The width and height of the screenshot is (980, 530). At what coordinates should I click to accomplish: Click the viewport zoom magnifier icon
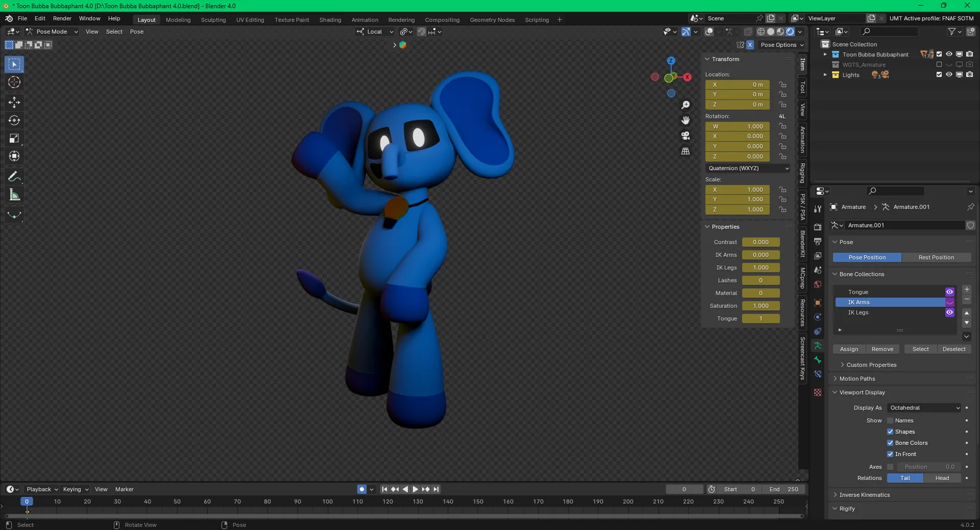click(x=685, y=105)
